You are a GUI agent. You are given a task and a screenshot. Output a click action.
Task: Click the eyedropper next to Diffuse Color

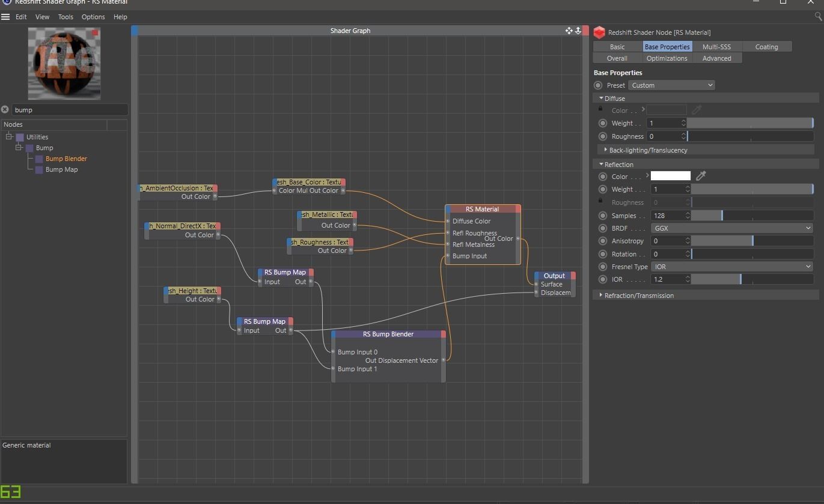tap(697, 110)
